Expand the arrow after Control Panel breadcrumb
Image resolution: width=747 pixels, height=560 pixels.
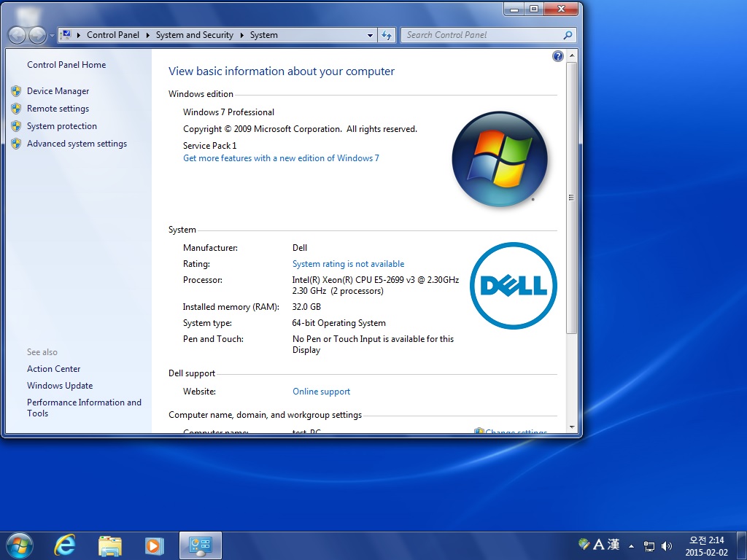(147, 35)
